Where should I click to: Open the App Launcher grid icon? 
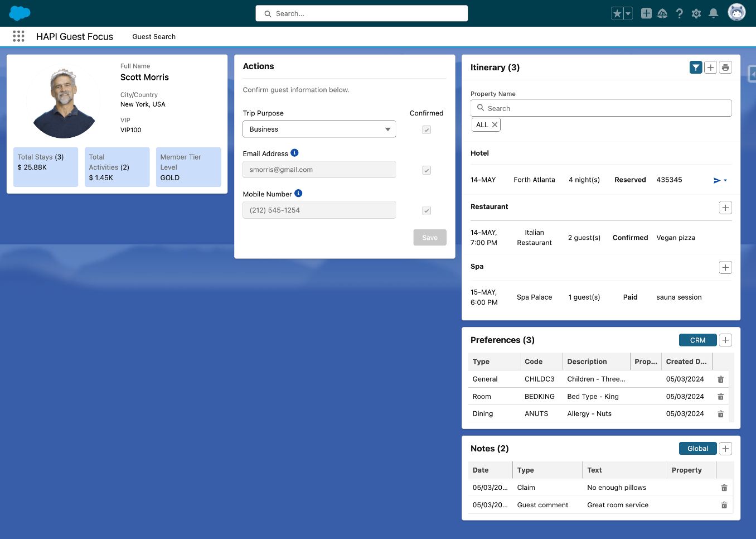point(18,36)
